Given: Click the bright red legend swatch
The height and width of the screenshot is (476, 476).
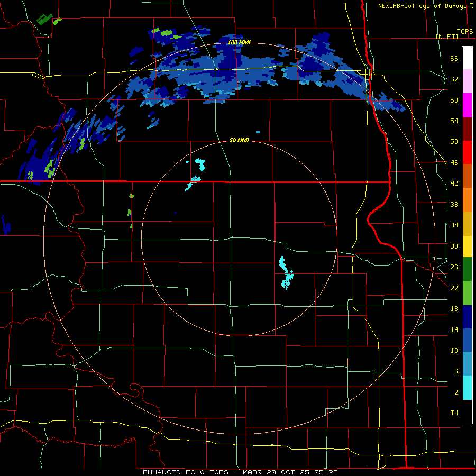Looking at the screenshot, I should click(x=467, y=152).
